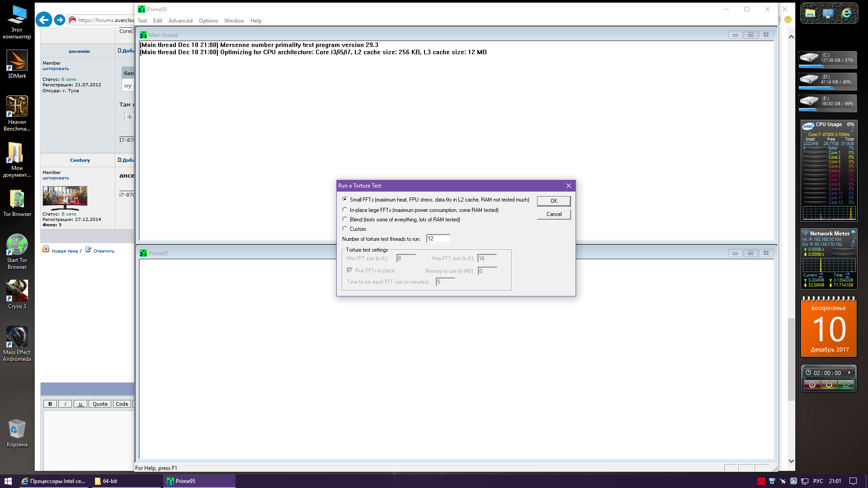This screenshot has width=868, height=488.
Task: Select In-place large FFTs option
Action: point(345,210)
